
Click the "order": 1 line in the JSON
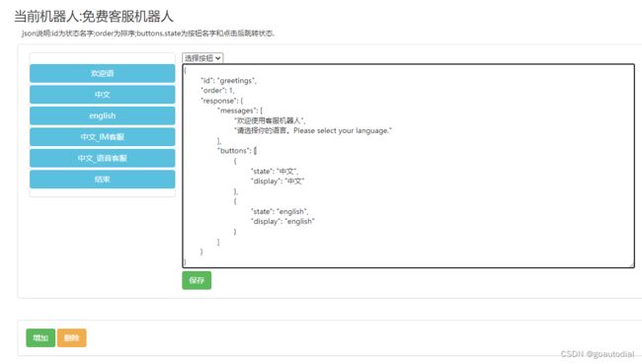click(x=217, y=91)
